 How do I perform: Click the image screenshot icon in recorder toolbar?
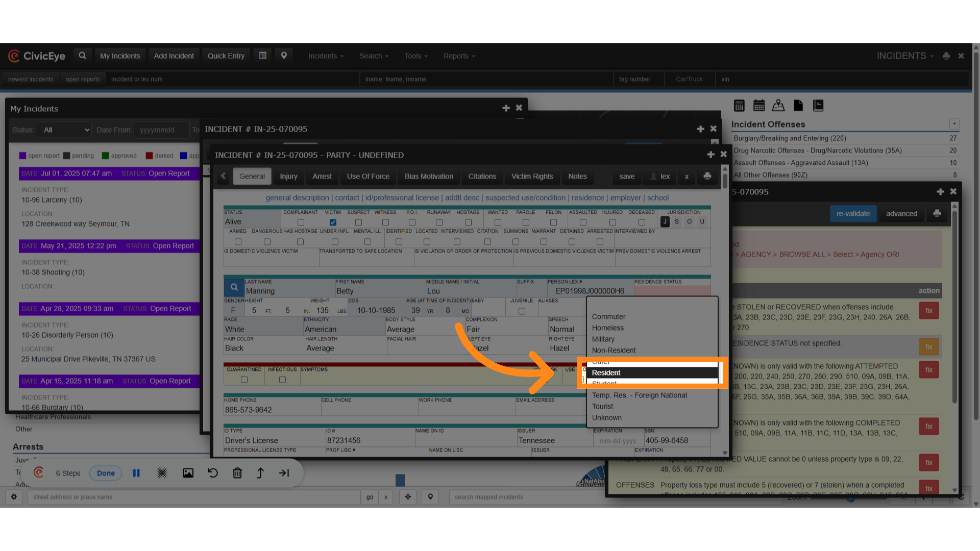coord(188,473)
